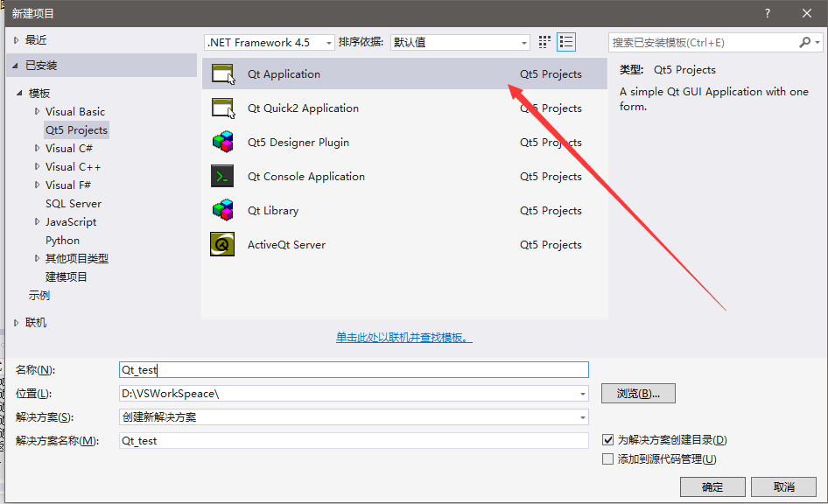This screenshot has width=828, height=504.
Task: Select SQL Server template category
Action: [x=74, y=204]
